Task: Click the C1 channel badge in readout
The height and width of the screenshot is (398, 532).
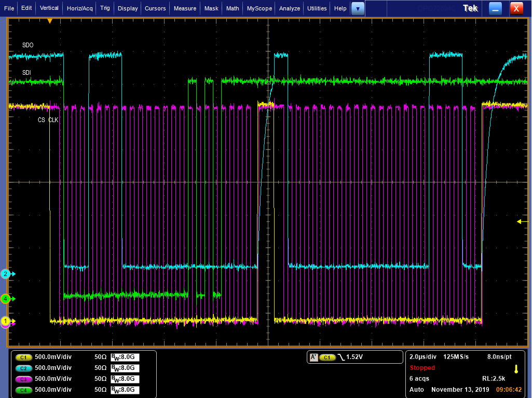Action: pos(23,357)
